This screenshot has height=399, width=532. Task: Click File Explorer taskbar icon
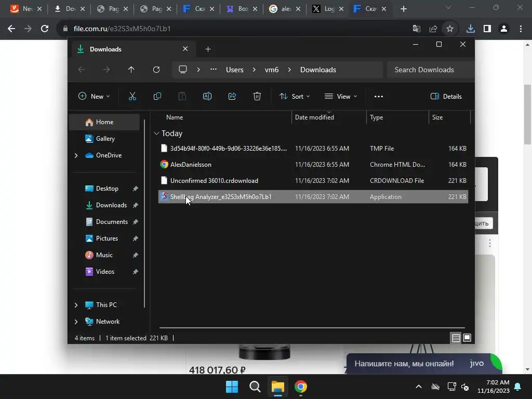tap(277, 387)
